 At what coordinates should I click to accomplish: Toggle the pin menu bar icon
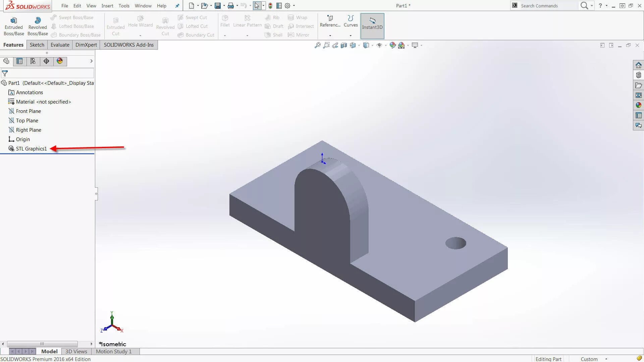click(177, 6)
